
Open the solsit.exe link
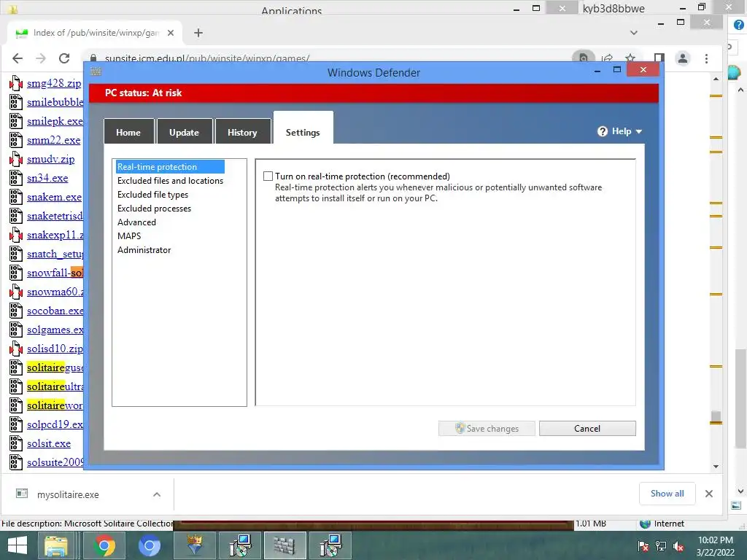tap(49, 443)
